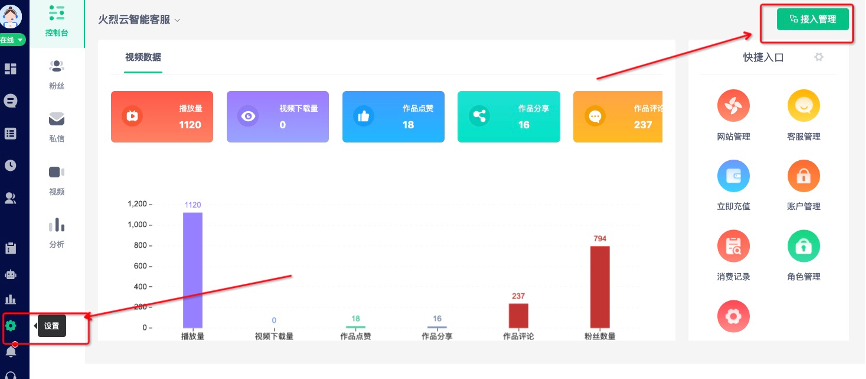
Task: Click the 接入管理 button
Action: click(812, 19)
